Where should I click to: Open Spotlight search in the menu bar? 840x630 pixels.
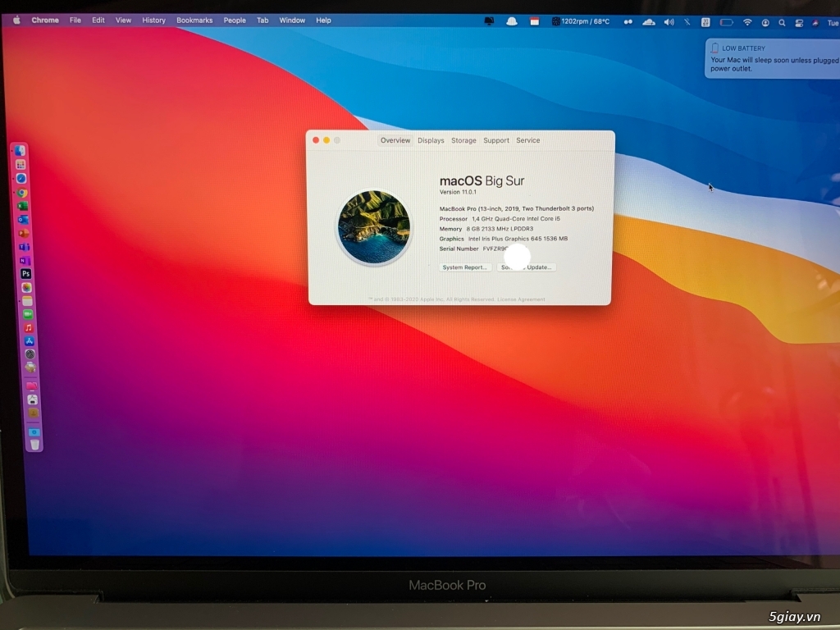[782, 23]
